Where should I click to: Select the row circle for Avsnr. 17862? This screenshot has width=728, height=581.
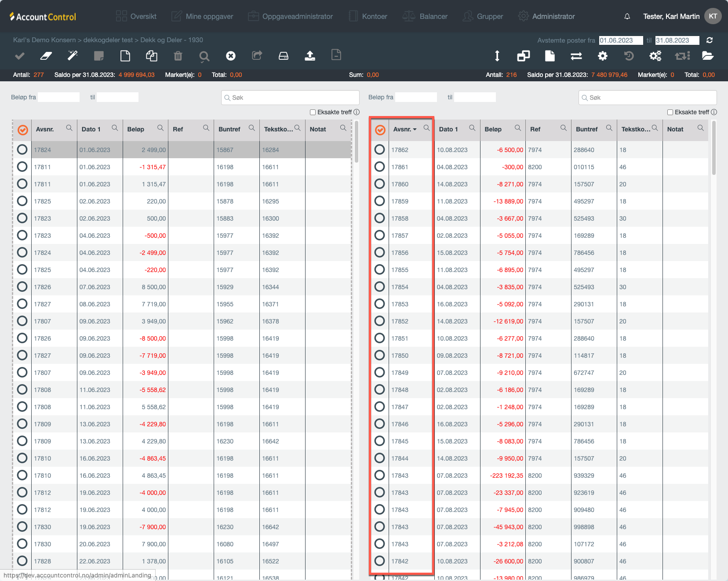[380, 150]
